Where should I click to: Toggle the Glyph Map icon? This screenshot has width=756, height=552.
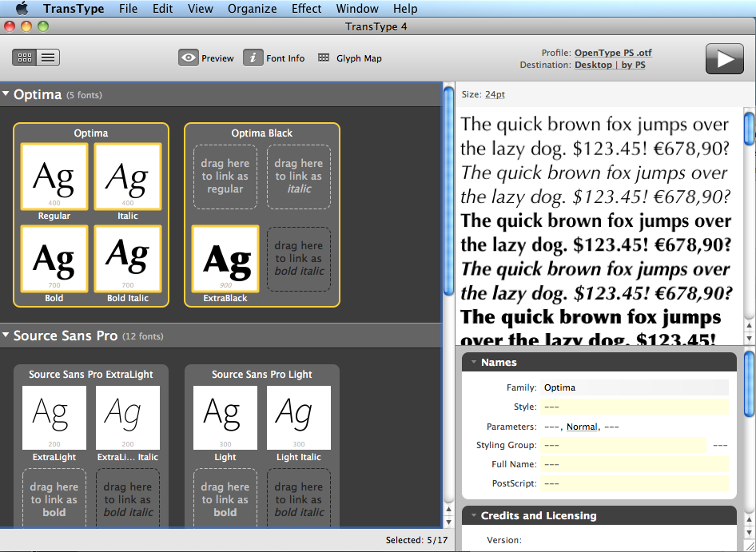tap(324, 58)
